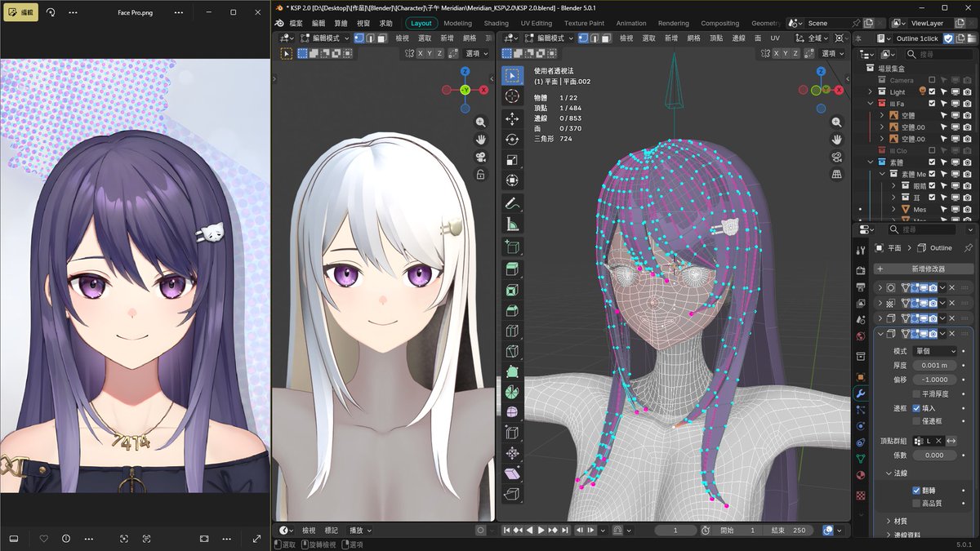Enable the 僅邊框 checkbox
This screenshot has width=980, height=551.
pos(916,421)
